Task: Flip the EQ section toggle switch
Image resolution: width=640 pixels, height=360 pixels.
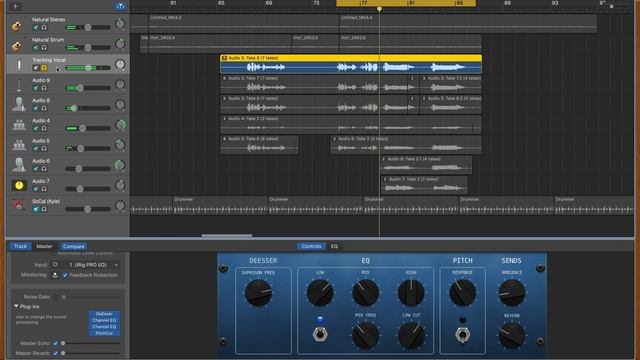Action: coord(320,335)
